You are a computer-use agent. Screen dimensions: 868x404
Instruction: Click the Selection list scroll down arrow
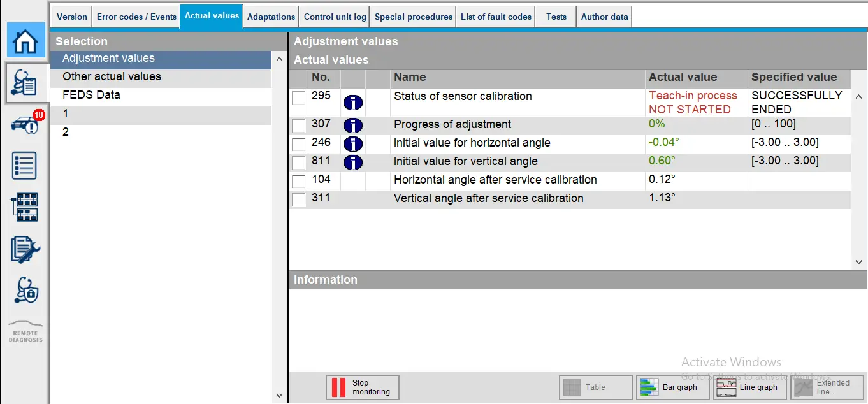coord(279,396)
